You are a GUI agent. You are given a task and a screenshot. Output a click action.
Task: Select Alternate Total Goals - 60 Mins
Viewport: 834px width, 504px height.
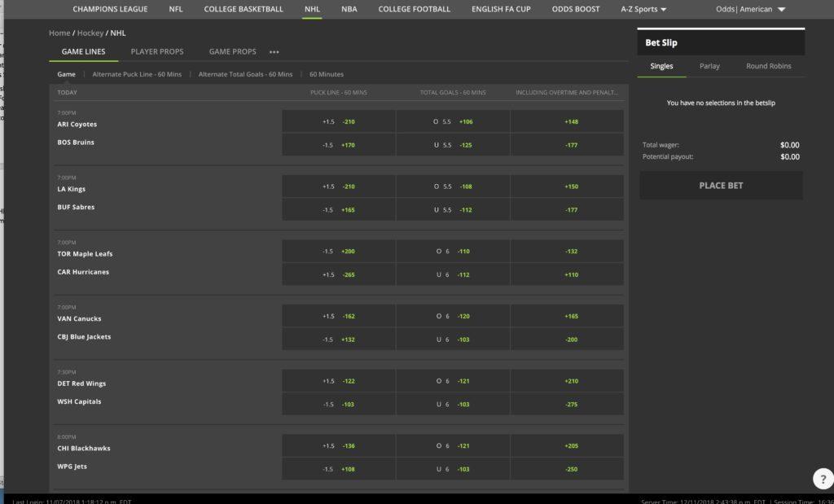[245, 74]
